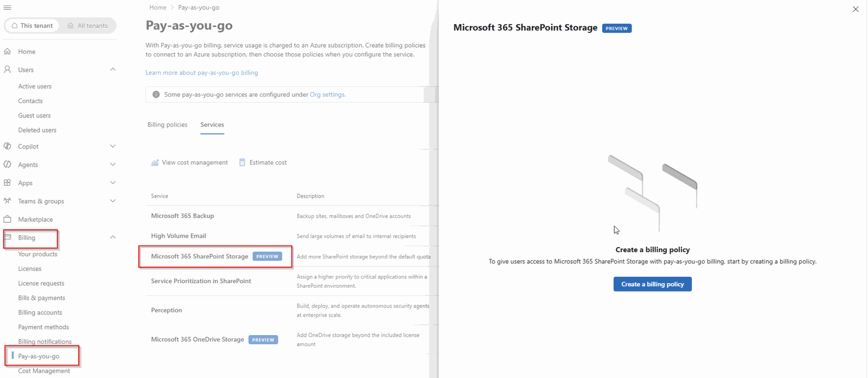Open License requests page
This screenshot has width=868, height=378.
point(41,283)
